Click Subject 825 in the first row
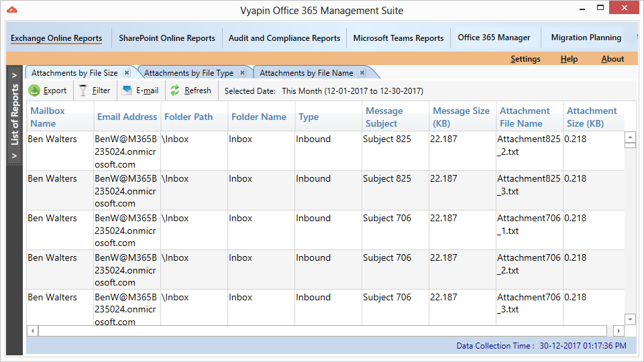The width and height of the screenshot is (644, 362). click(x=387, y=139)
